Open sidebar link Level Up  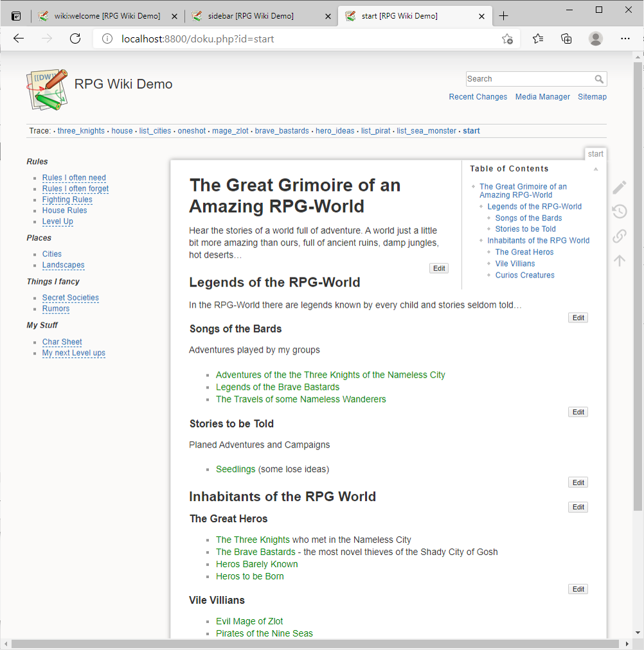click(58, 222)
